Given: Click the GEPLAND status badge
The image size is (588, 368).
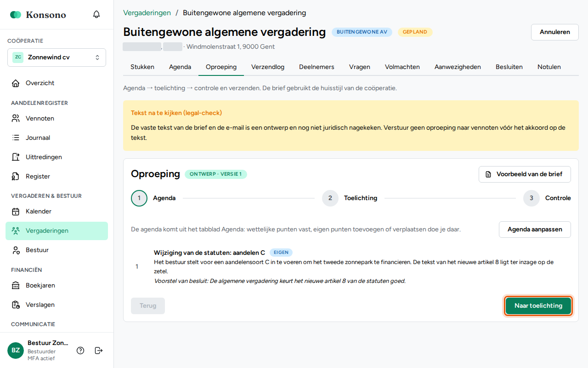Looking at the screenshot, I should tap(415, 32).
